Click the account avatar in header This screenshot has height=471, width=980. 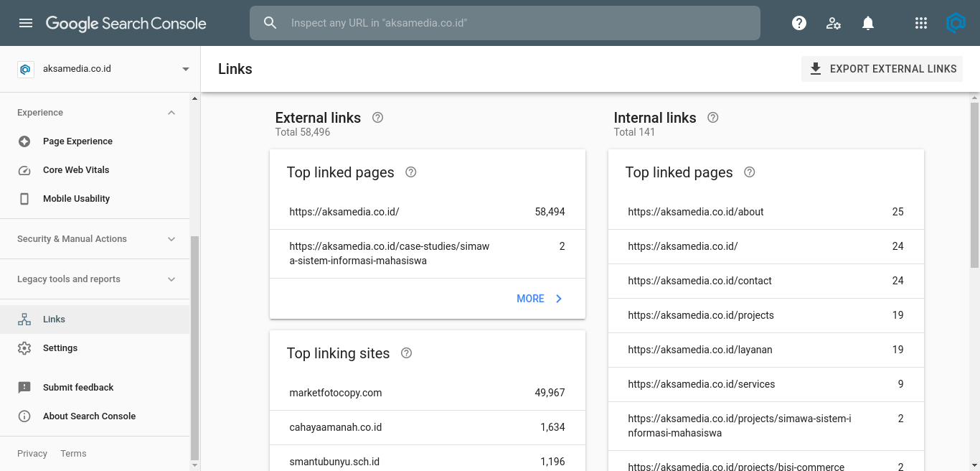coord(956,23)
